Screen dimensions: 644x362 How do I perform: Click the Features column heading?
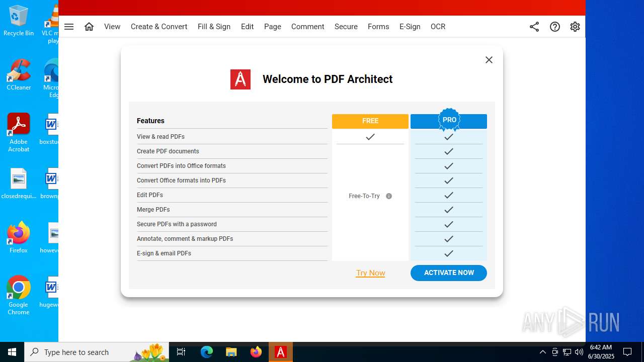click(150, 121)
